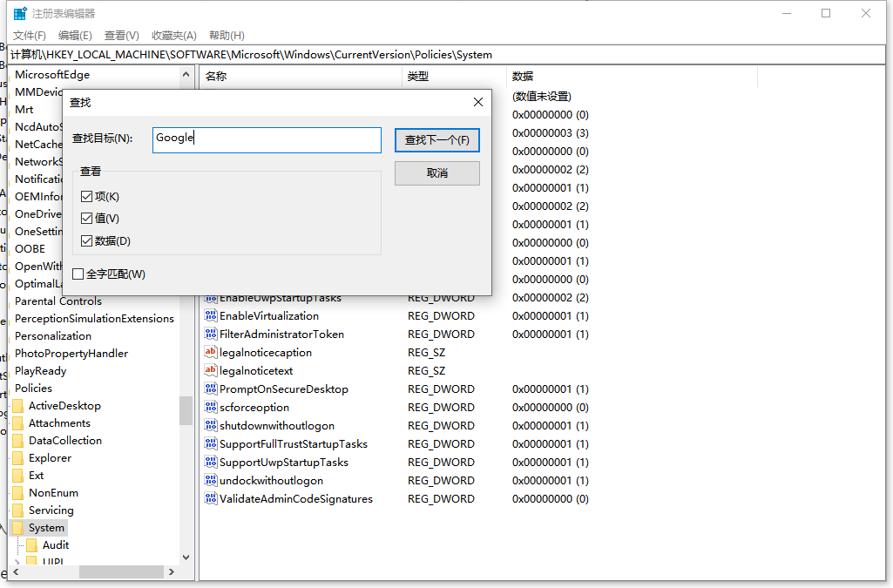893x588 pixels.
Task: Select the PromptOnSecureDesktop DWORD icon
Action: (x=211, y=389)
